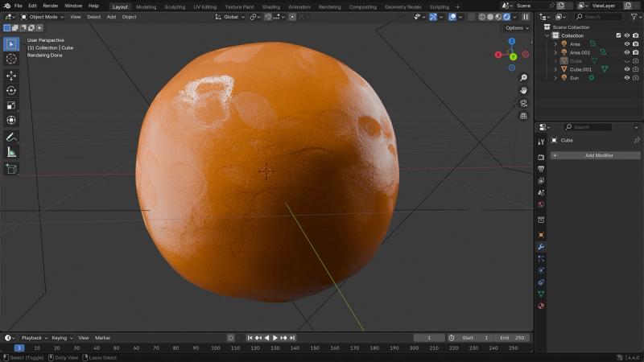Select the Measure tool
This screenshot has height=362, width=644.
click(11, 152)
